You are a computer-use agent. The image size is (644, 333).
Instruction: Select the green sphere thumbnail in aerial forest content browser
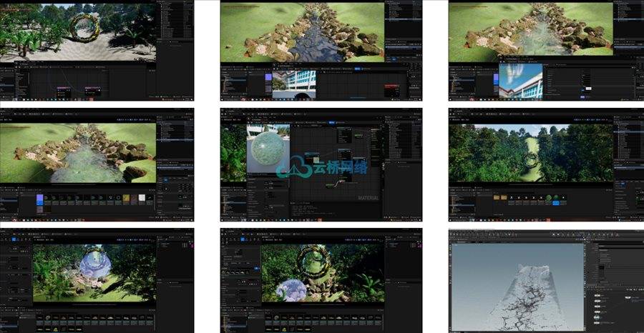tap(548, 198)
